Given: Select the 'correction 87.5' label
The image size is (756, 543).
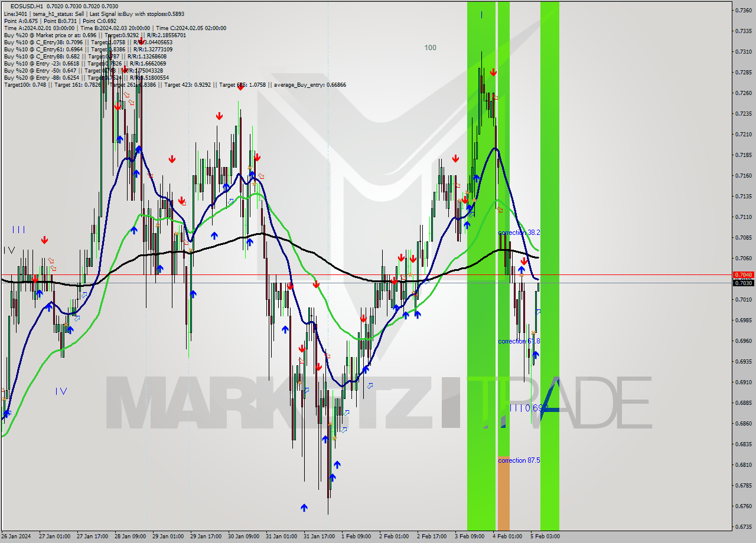Looking at the screenshot, I should 519,460.
